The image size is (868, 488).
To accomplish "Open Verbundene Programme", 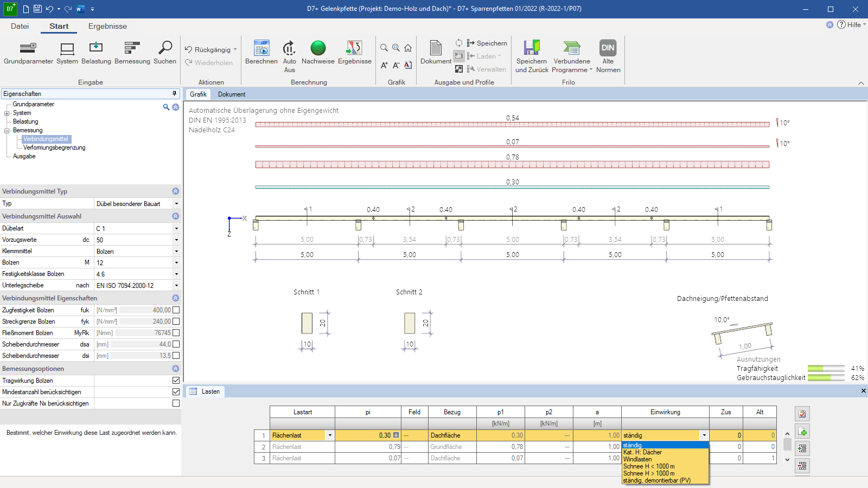I will [x=572, y=56].
